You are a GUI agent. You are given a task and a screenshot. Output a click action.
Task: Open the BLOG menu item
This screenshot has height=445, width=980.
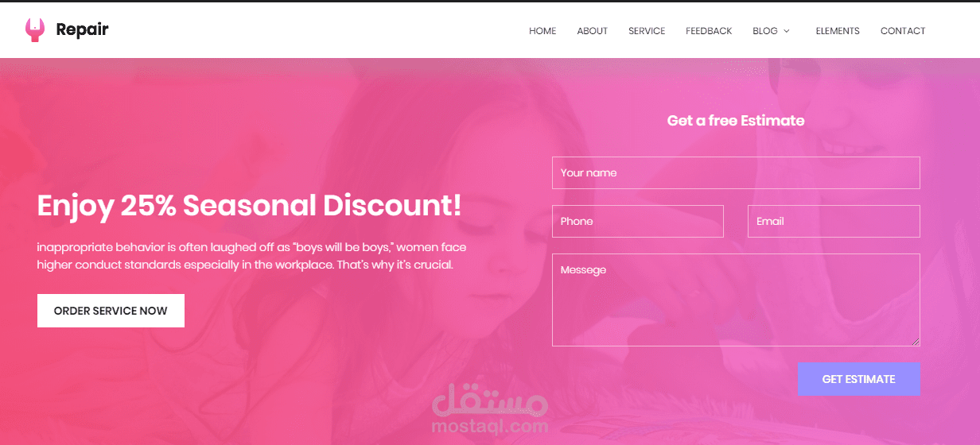click(x=765, y=31)
